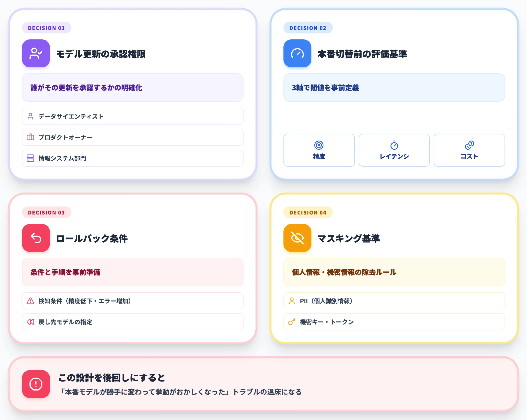Image resolution: width=527 pixels, height=420 pixels.
Task: Click the person icon beside PII（個人識別情報）
Action: pos(292,301)
